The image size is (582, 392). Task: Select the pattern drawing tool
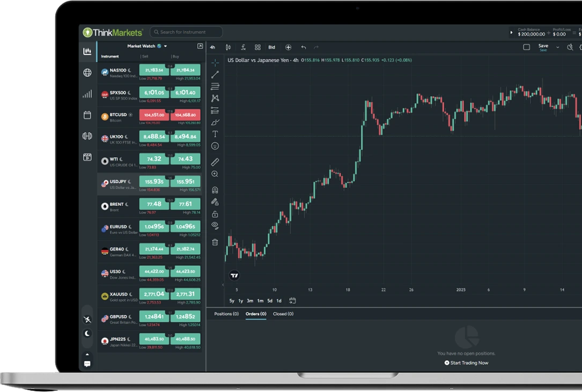[x=215, y=98]
